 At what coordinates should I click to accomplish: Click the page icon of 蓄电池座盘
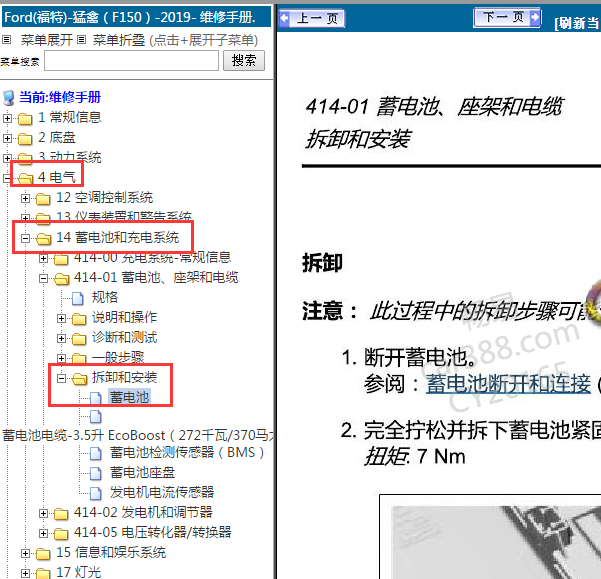click(96, 474)
